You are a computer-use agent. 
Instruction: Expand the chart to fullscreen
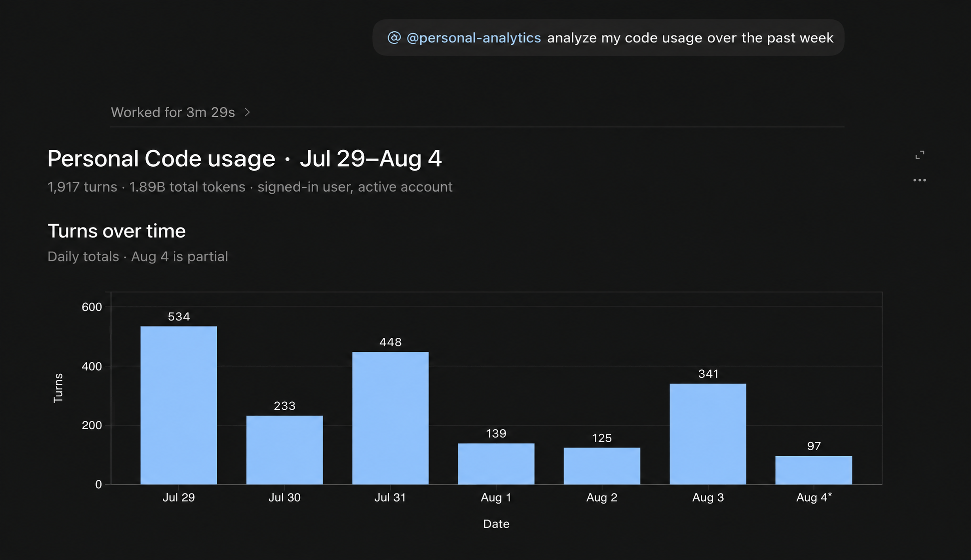[920, 155]
